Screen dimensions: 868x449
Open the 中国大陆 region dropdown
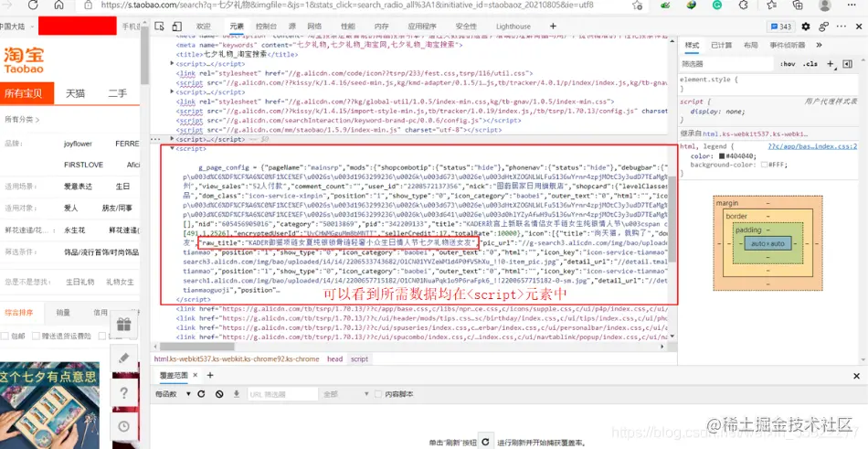click(x=17, y=27)
